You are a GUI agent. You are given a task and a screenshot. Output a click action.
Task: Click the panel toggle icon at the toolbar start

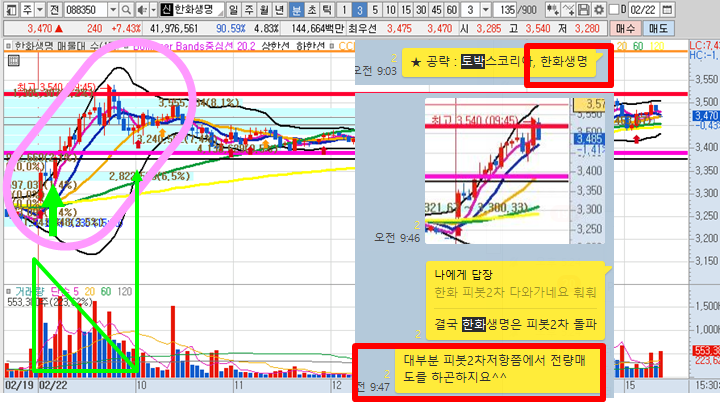click(11, 10)
